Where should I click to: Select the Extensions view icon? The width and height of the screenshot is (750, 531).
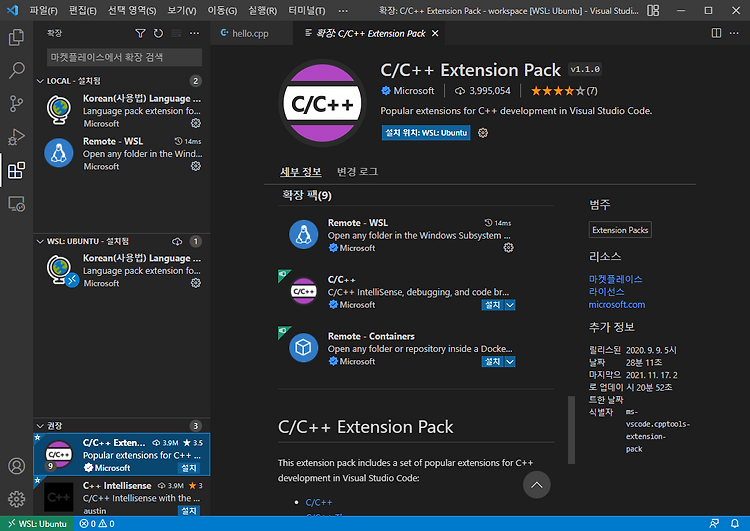(16, 170)
